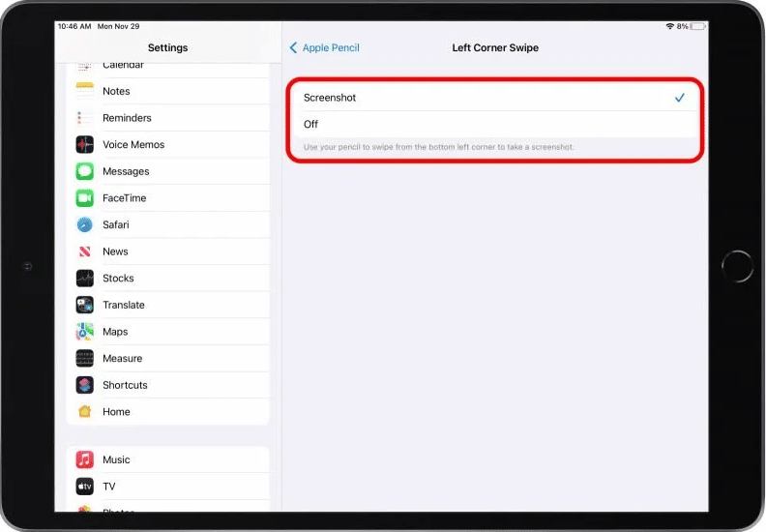This screenshot has width=766, height=532.
Task: Open News settings in sidebar
Action: [115, 251]
